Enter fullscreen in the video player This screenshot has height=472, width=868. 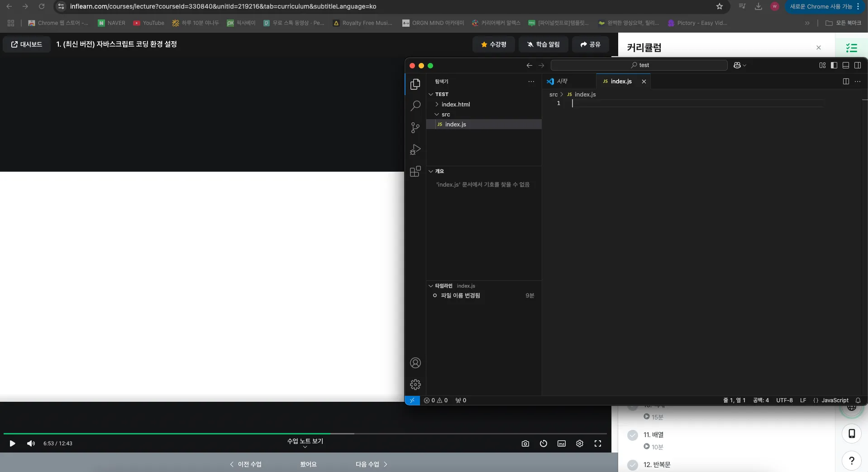598,443
